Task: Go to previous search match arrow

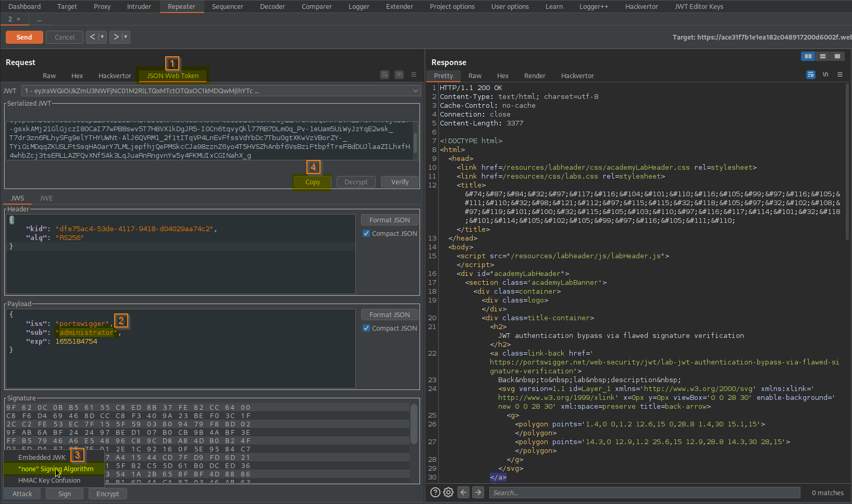Action: (x=463, y=492)
